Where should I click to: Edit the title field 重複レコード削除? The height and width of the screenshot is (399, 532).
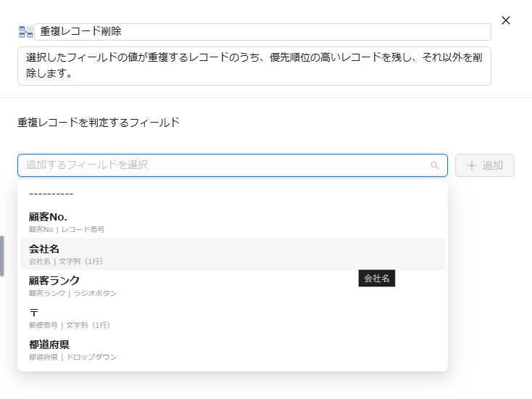coord(262,32)
